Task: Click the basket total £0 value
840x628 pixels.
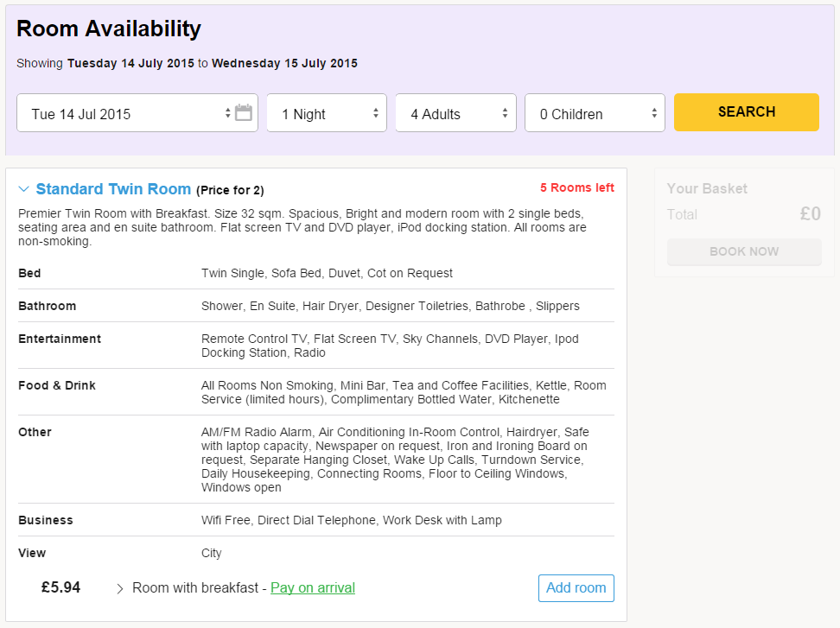Action: 810,213
